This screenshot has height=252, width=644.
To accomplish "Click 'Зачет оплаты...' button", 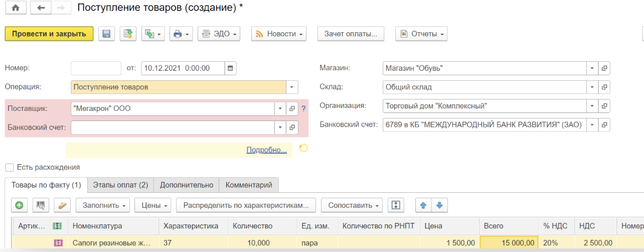I will click(351, 34).
